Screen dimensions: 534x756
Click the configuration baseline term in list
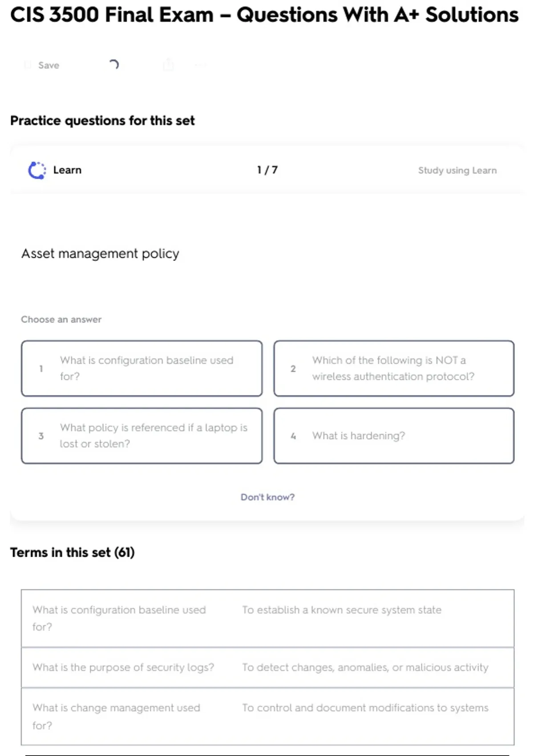click(119, 618)
